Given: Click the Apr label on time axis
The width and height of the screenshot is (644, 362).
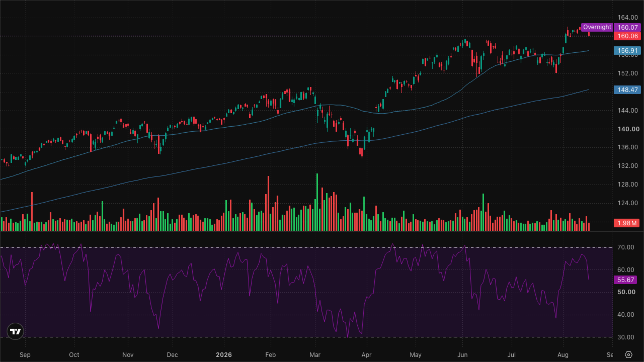Looking at the screenshot, I should click(x=366, y=355).
